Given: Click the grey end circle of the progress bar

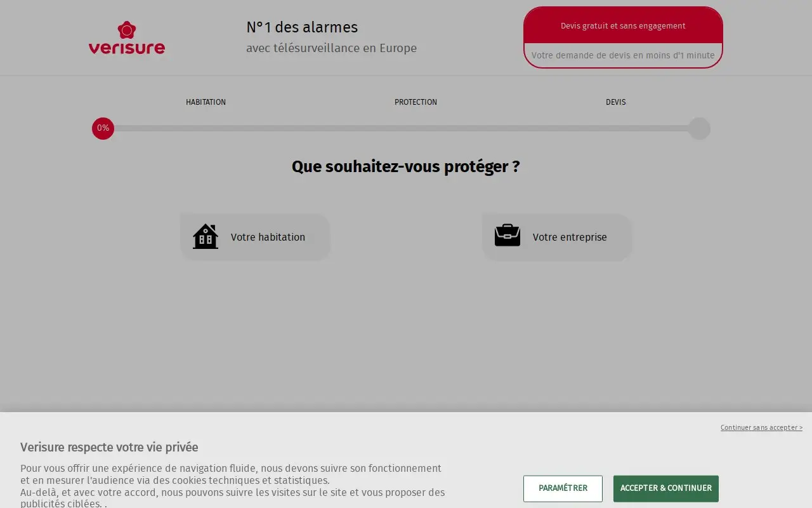Looking at the screenshot, I should (x=699, y=128).
